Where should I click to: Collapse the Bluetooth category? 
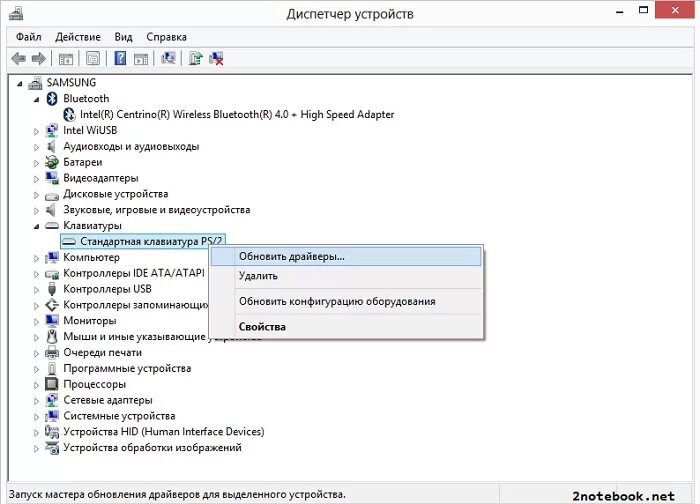(x=37, y=100)
